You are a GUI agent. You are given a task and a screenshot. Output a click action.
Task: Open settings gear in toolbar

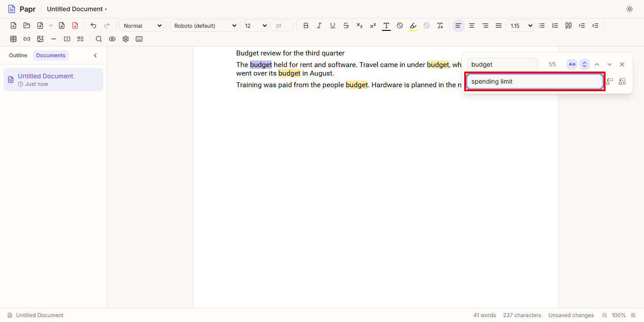point(126,39)
